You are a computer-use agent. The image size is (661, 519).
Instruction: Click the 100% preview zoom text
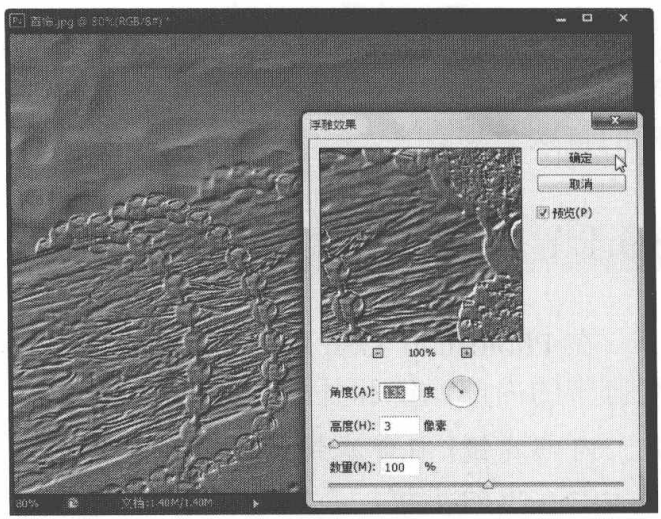point(422,353)
